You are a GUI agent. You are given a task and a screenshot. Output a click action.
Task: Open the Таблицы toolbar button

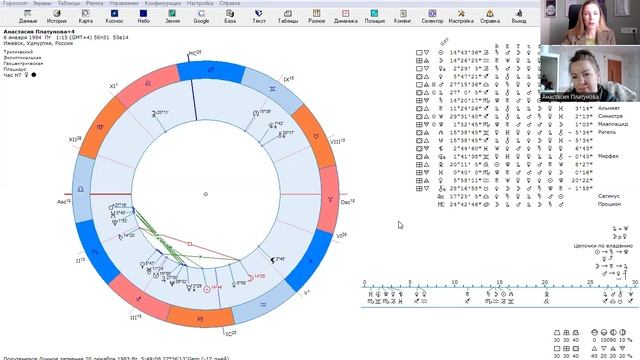[x=288, y=17]
